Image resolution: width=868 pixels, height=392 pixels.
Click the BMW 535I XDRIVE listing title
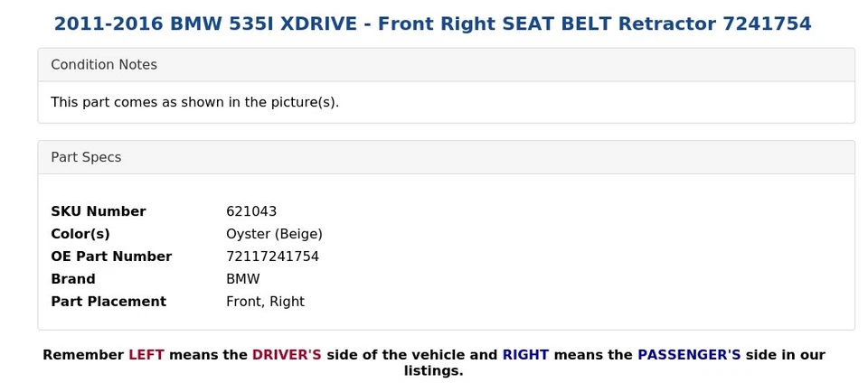point(432,23)
